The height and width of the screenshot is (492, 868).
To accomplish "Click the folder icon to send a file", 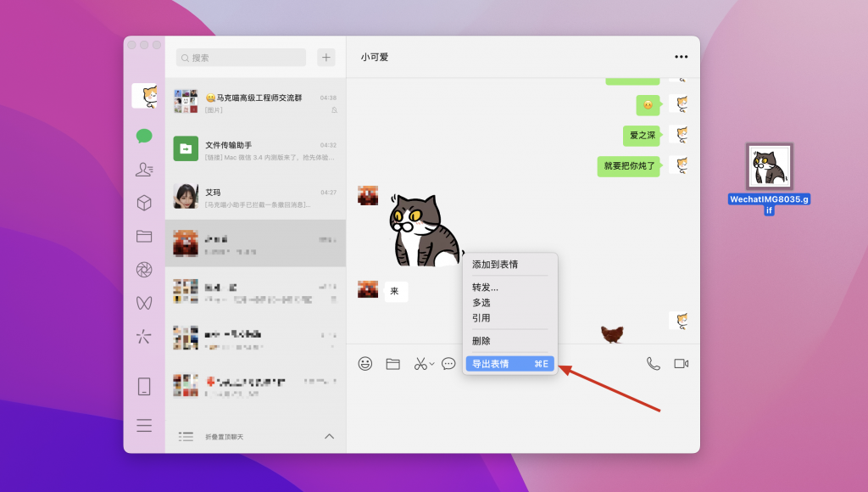I will [x=392, y=363].
